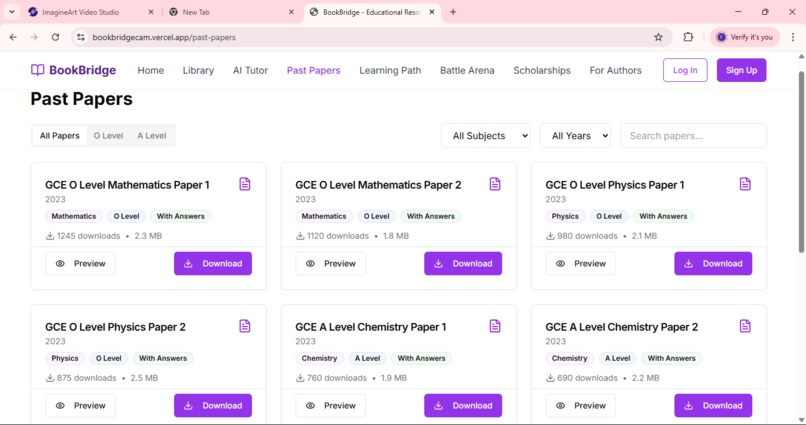This screenshot has width=806, height=425.
Task: Expand the All Subjects dropdown
Action: (x=485, y=136)
